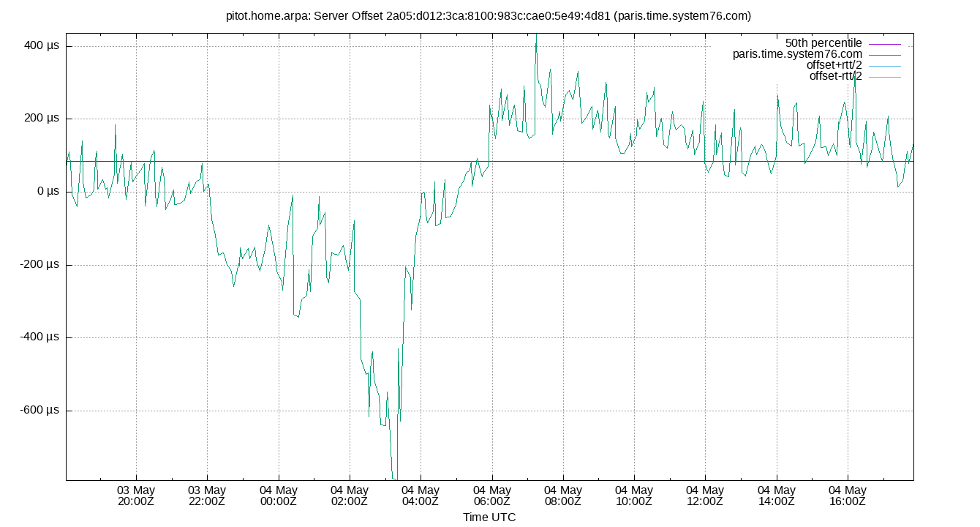Click the '03 May 20:00Z' x-axis label
Screen dimensions: 980x527
pos(136,496)
